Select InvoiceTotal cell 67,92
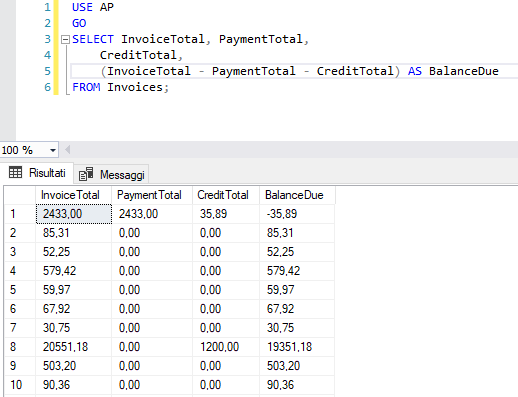Viewport: 518px width, 397px height. 73,309
